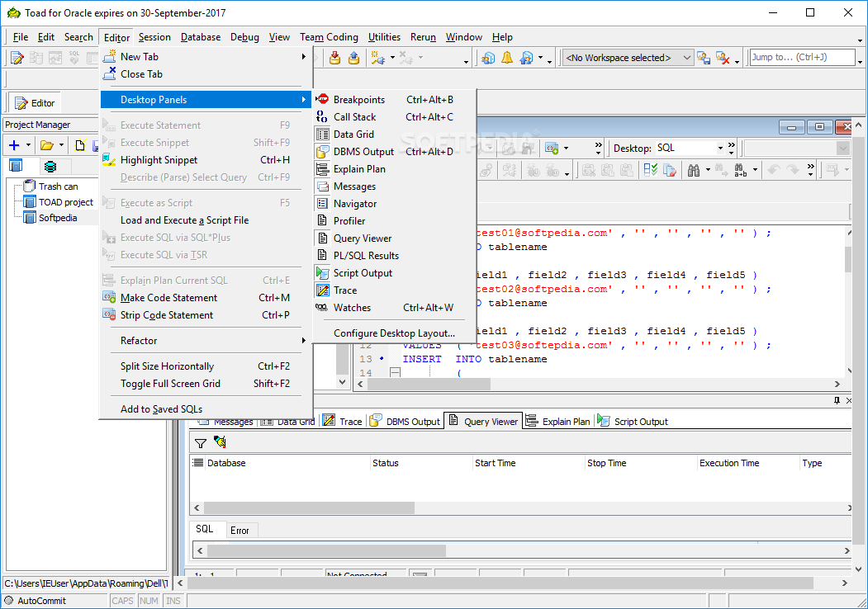Click Delete Workspace icon with red X
The width and height of the screenshot is (868, 609).
tap(723, 58)
